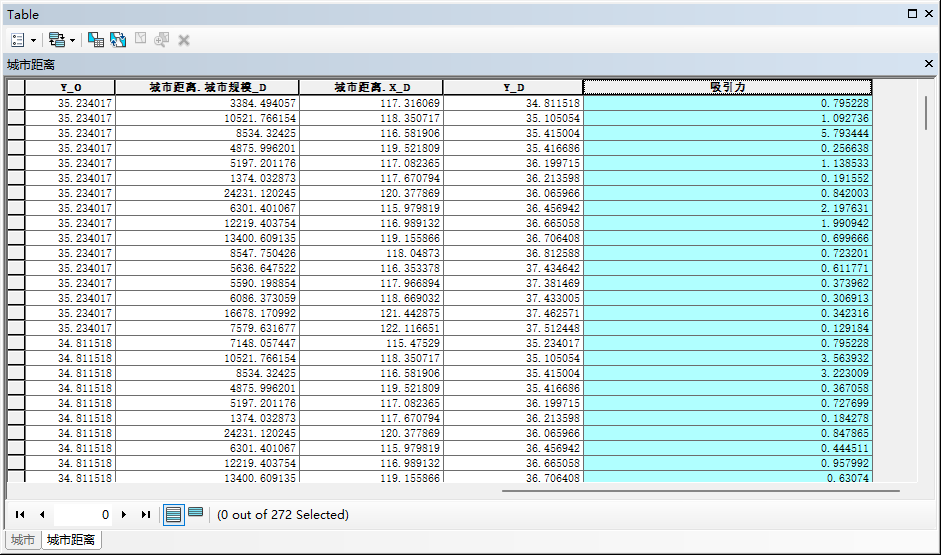Select the row with 吸引力 0.795228 and Y_D 34.811518

tap(16, 103)
